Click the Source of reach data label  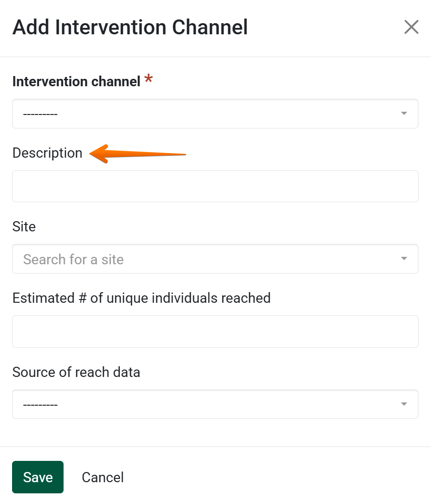coord(76,372)
